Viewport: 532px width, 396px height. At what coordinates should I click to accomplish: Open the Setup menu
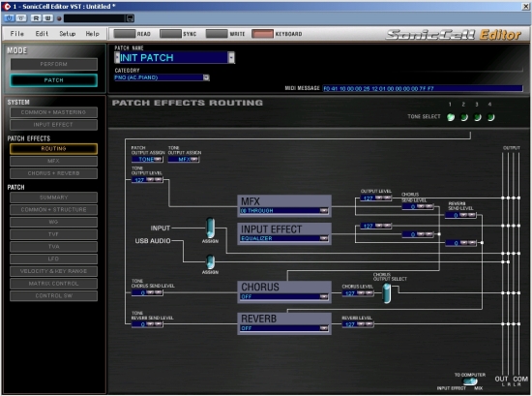tap(67, 34)
